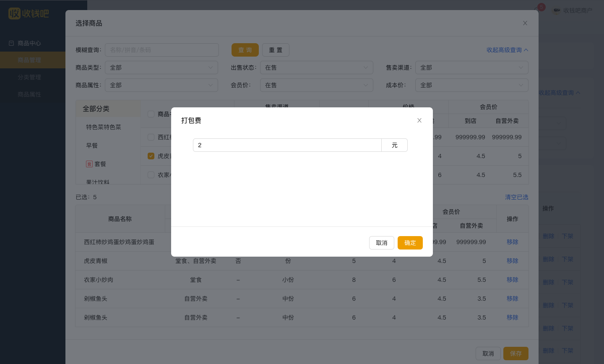Click 清空已选 link
Image resolution: width=604 pixels, height=364 pixels.
[x=517, y=197]
